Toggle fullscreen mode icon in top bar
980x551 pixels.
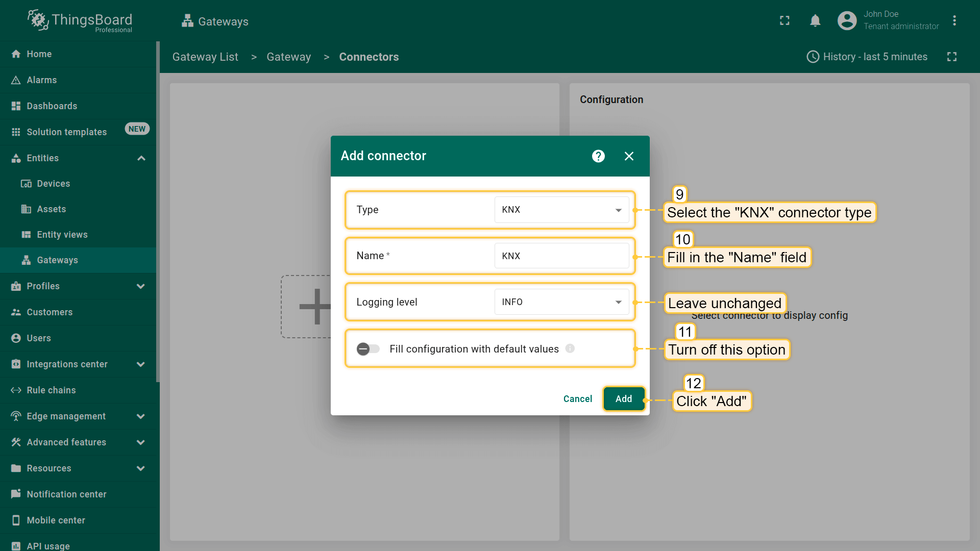(x=785, y=21)
